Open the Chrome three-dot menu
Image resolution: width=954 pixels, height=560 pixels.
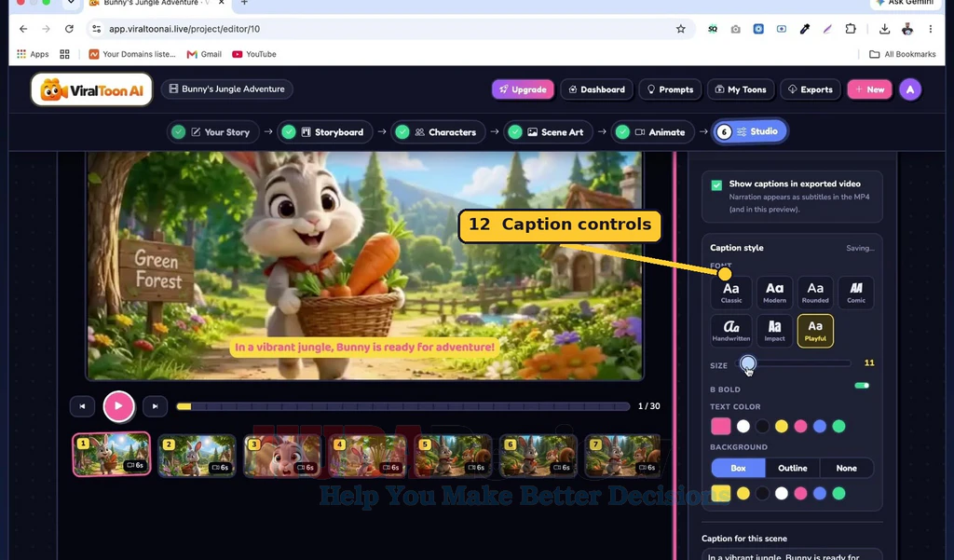931,29
